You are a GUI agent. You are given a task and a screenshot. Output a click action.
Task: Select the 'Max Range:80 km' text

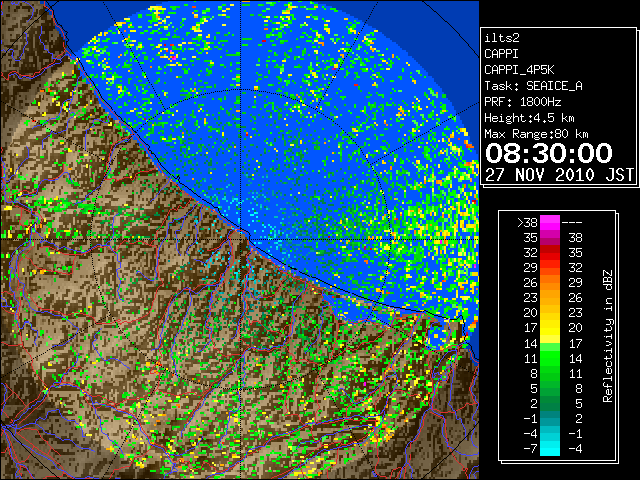[x=536, y=134]
